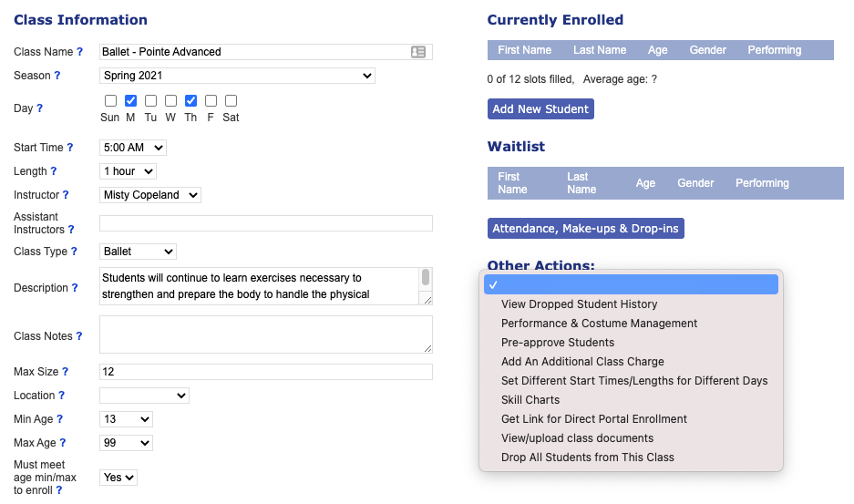Uncheck the Monday checkbox
The width and height of the screenshot is (854, 504).
[130, 101]
